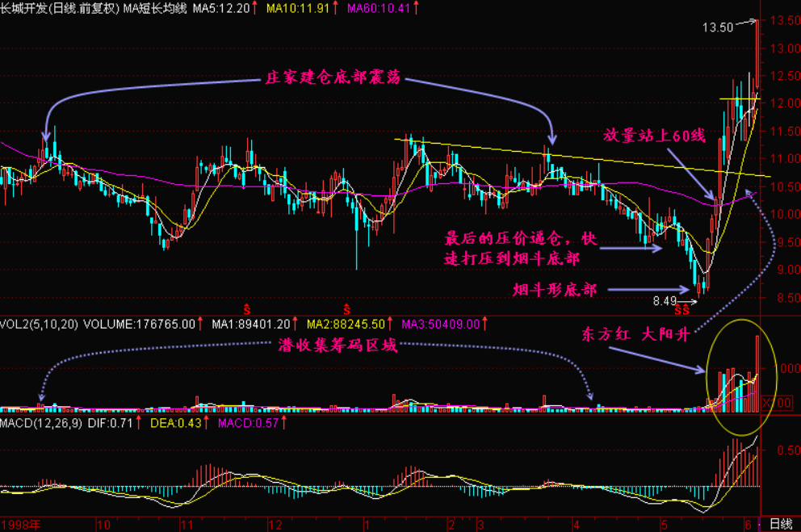This screenshot has width=801, height=532.
Task: Select the 长城开发(日线.前复权) stock title
Action: tap(60, 8)
